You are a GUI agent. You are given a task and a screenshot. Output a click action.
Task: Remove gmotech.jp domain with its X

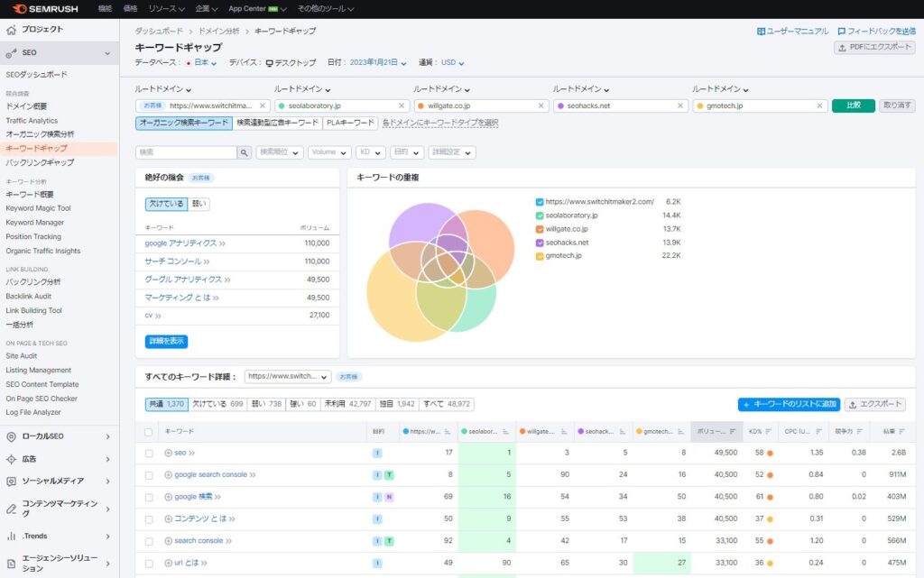click(x=819, y=106)
